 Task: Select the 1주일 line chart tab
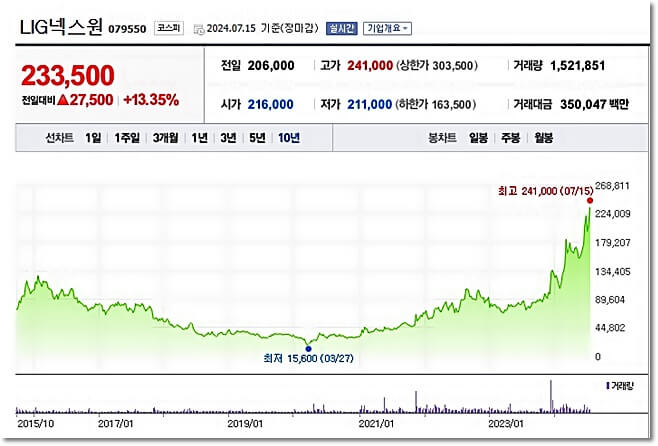pos(127,138)
